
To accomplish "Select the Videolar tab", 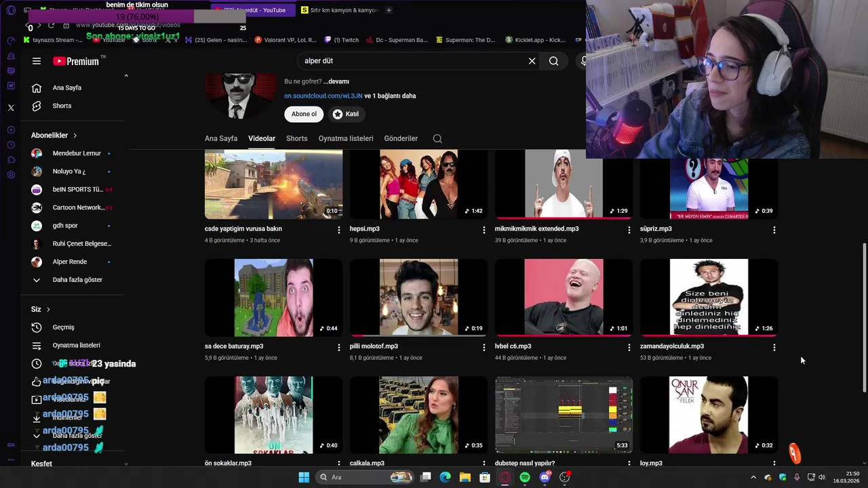I will point(262,138).
